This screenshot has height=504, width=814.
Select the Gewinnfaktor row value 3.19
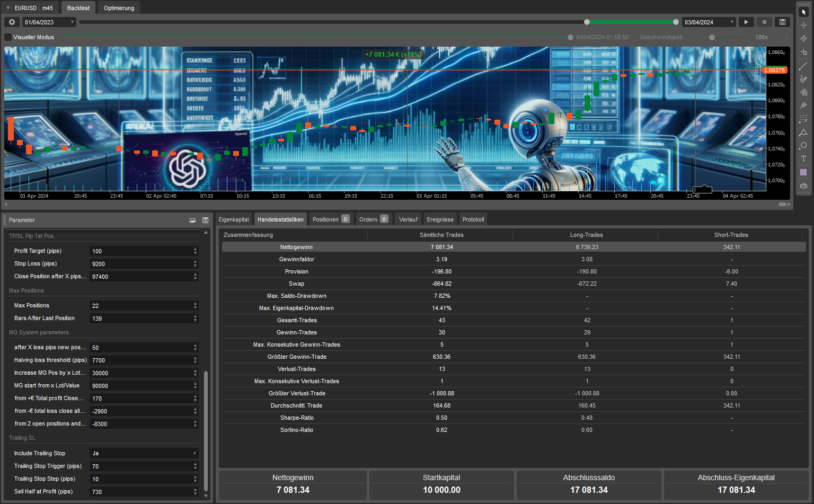441,259
